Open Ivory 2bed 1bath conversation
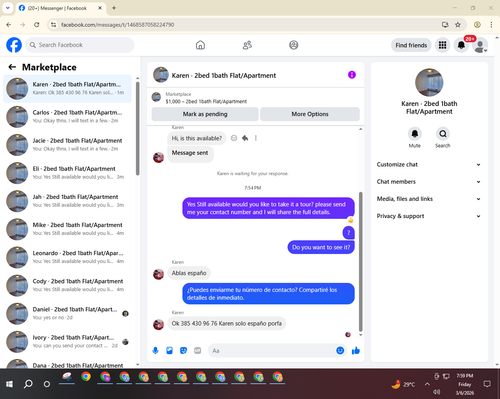This screenshot has width=500, height=399. click(x=67, y=341)
